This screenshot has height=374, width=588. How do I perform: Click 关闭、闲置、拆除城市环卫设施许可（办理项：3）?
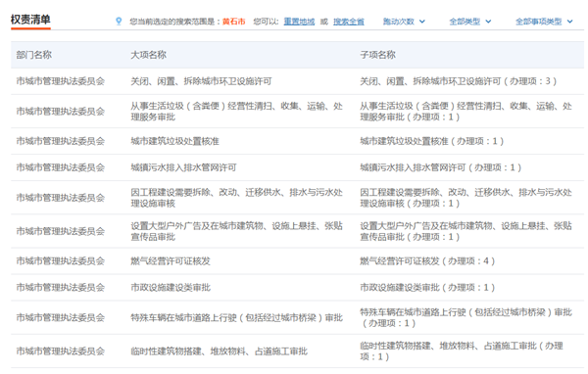coord(458,81)
